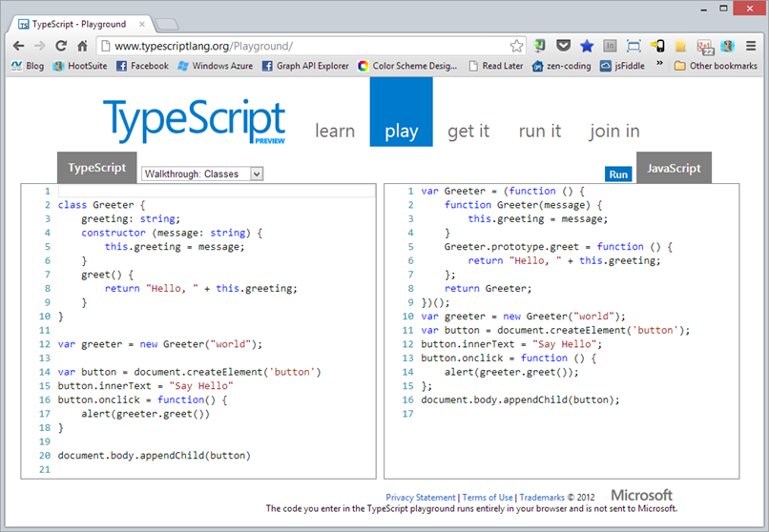This screenshot has width=769, height=532.
Task: Go to the join in nav item
Action: (x=614, y=131)
